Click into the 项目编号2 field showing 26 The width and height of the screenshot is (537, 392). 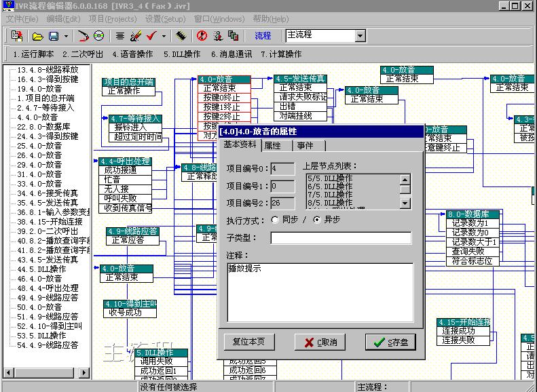pyautogui.click(x=282, y=203)
